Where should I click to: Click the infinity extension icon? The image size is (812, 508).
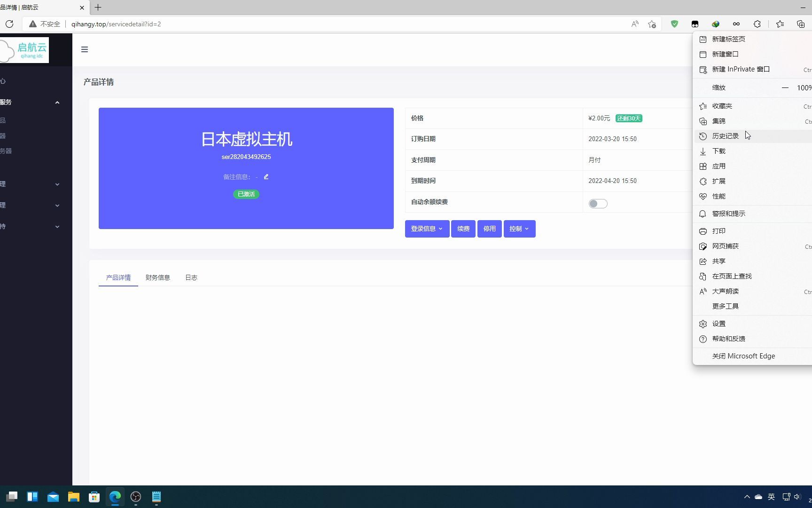[x=736, y=24]
